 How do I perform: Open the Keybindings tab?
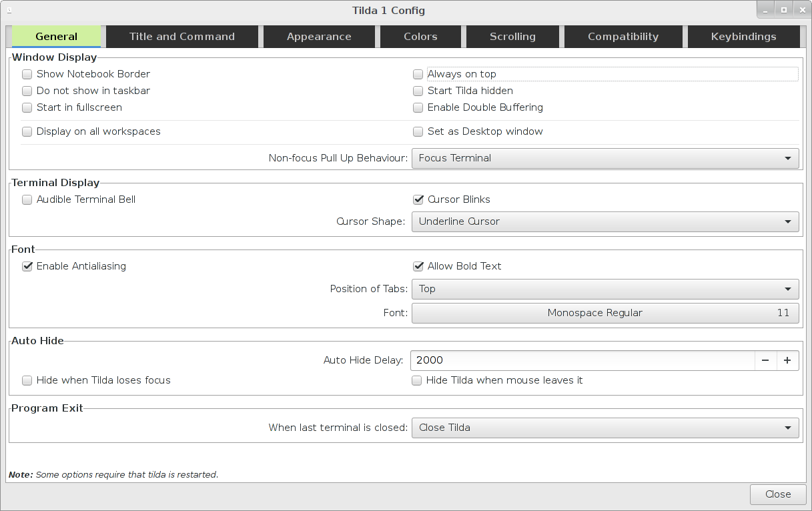pos(743,37)
